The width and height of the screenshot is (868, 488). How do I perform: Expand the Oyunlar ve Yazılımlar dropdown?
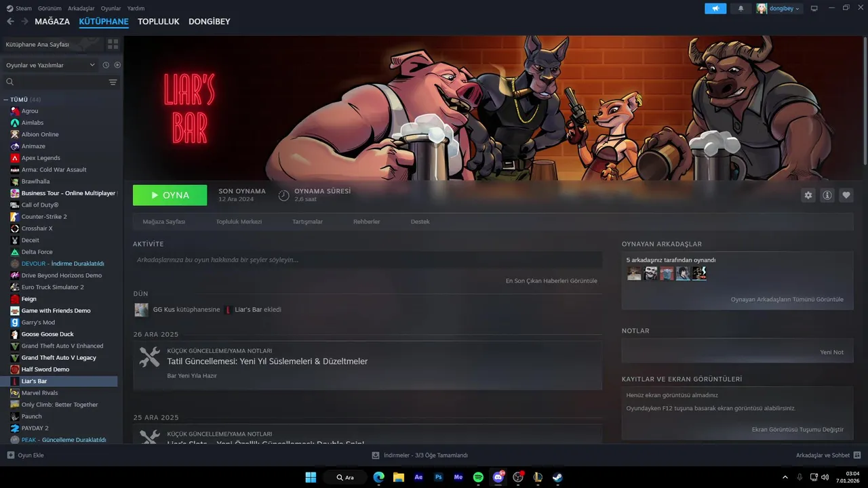tap(50, 65)
